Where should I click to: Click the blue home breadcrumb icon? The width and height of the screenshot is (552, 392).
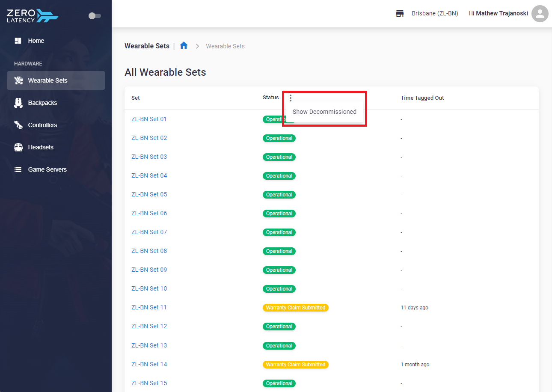184,45
